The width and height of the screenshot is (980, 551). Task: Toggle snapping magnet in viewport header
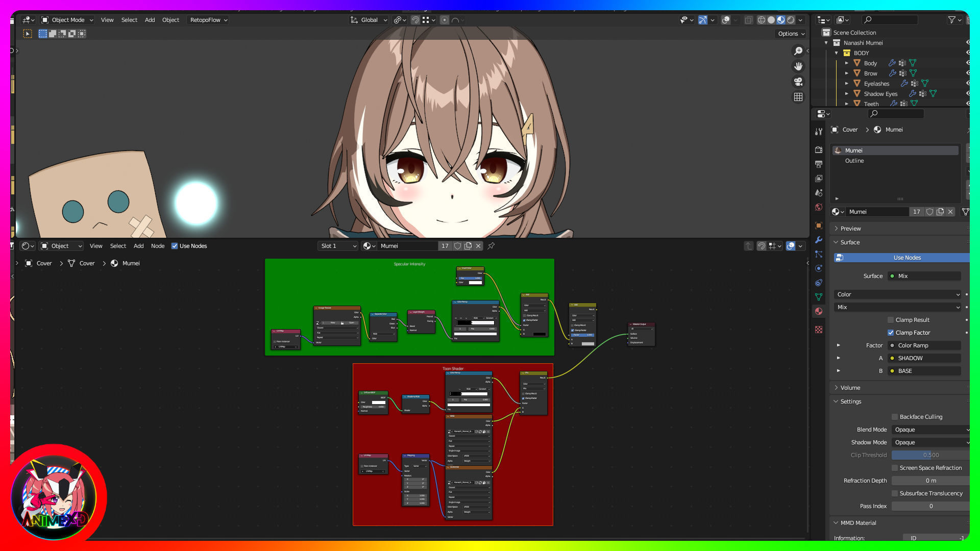click(415, 20)
